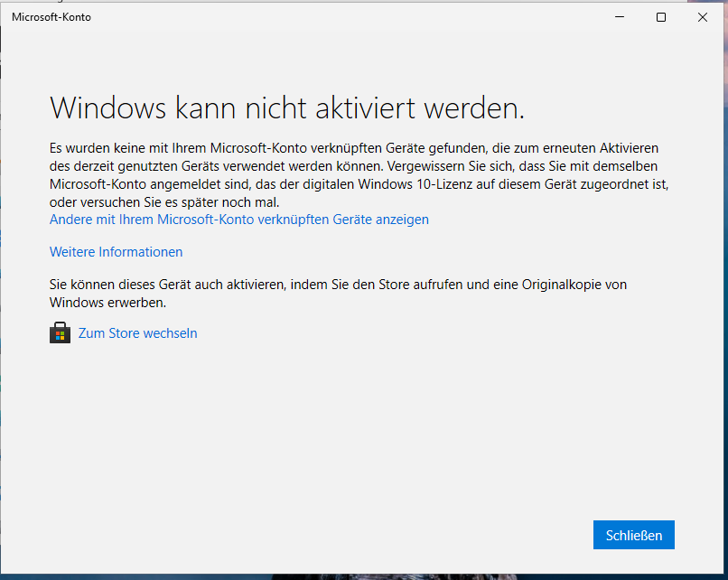
Task: Minimize the Microsoft-Konto window
Action: point(620,17)
